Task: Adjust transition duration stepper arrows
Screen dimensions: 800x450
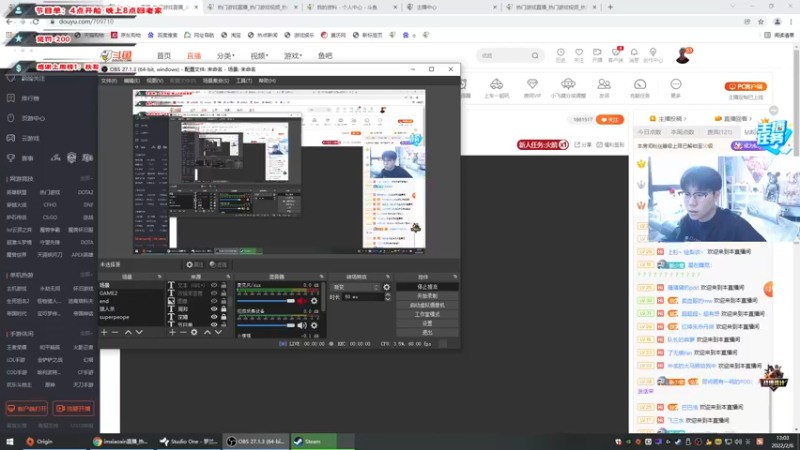Action: coord(387,296)
